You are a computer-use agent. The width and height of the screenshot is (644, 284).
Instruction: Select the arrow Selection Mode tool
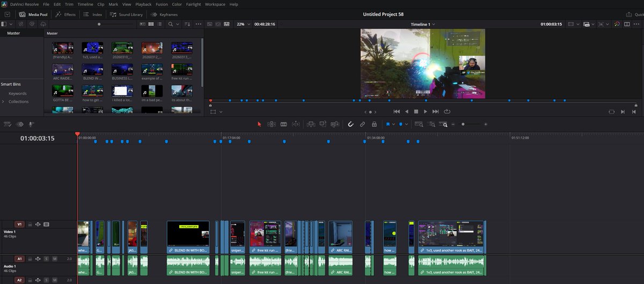click(259, 124)
